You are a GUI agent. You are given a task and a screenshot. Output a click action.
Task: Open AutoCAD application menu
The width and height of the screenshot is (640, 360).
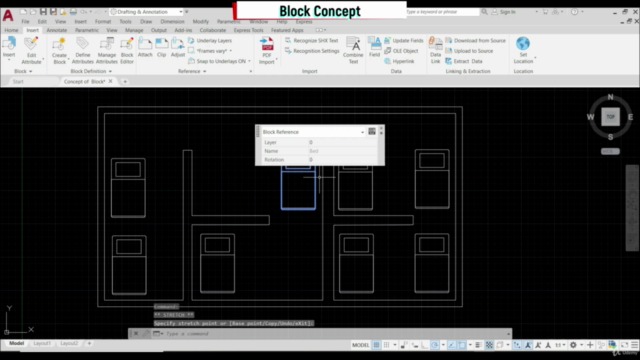click(x=8, y=16)
